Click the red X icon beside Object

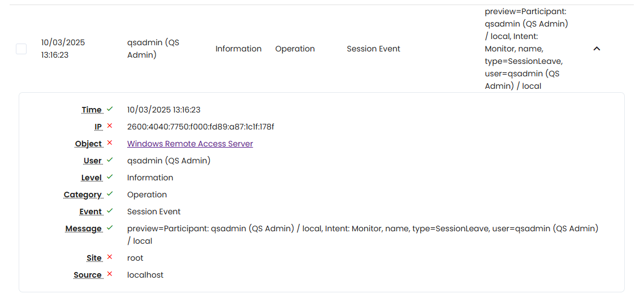[x=110, y=143]
